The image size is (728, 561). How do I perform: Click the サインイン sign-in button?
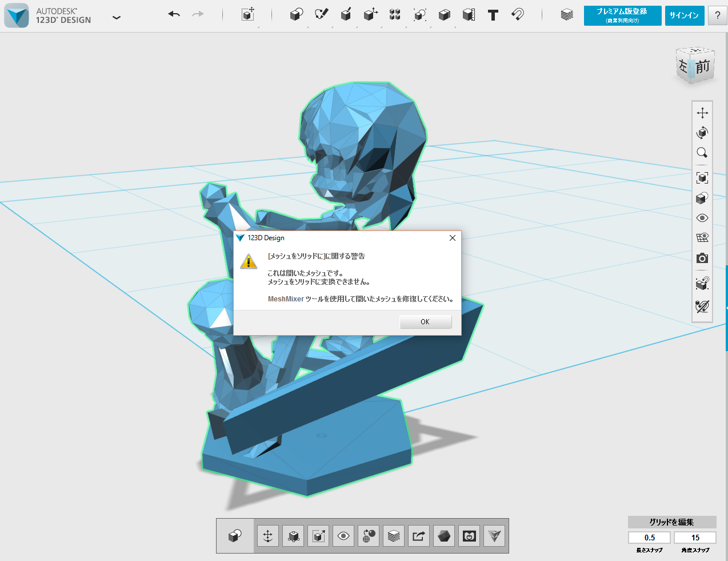coord(685,15)
